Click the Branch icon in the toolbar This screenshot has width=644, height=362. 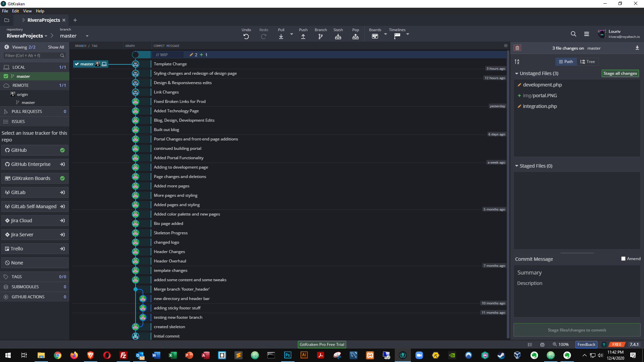320,36
